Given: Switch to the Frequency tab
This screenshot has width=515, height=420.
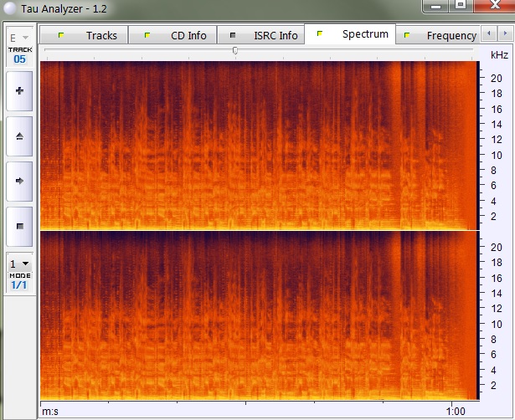Looking at the screenshot, I should 441,35.
